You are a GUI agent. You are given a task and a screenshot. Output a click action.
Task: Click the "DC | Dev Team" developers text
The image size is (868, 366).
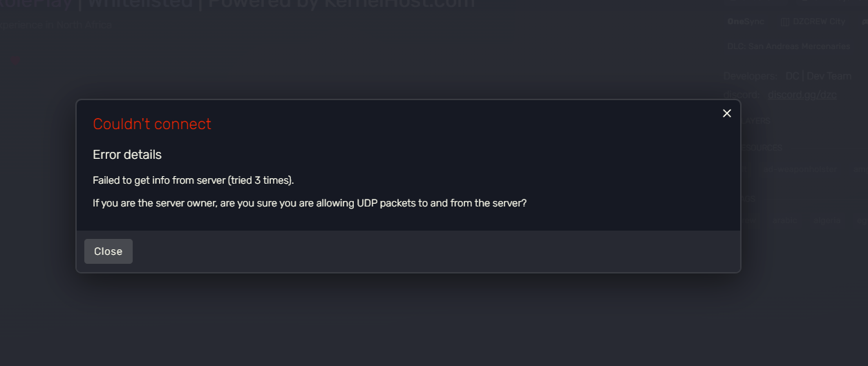(818, 76)
